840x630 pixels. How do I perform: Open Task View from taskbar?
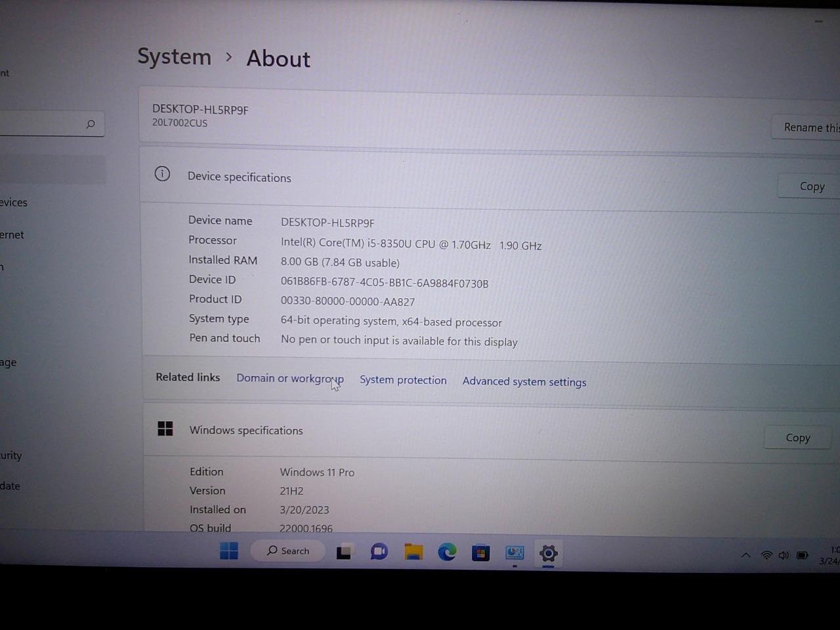344,552
